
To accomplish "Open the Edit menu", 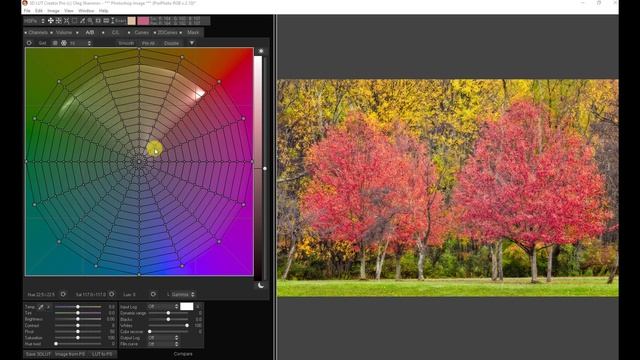I will coord(39,11).
